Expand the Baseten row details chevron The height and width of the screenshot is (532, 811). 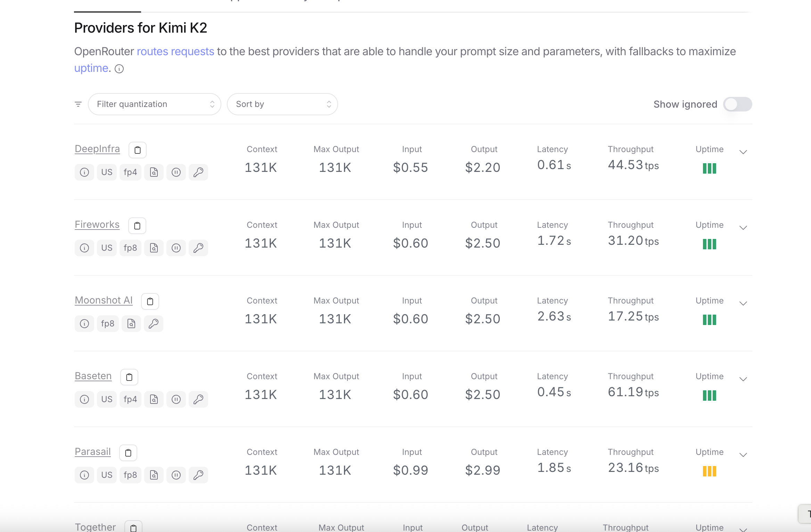[x=743, y=379]
